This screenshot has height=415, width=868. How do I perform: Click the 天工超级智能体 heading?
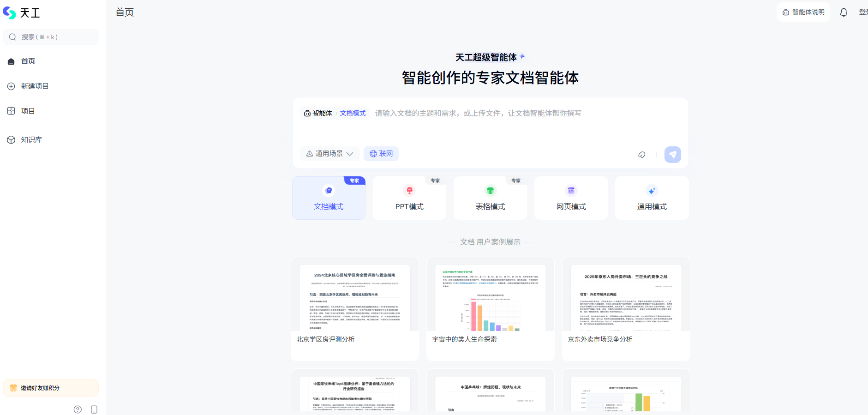pos(486,57)
